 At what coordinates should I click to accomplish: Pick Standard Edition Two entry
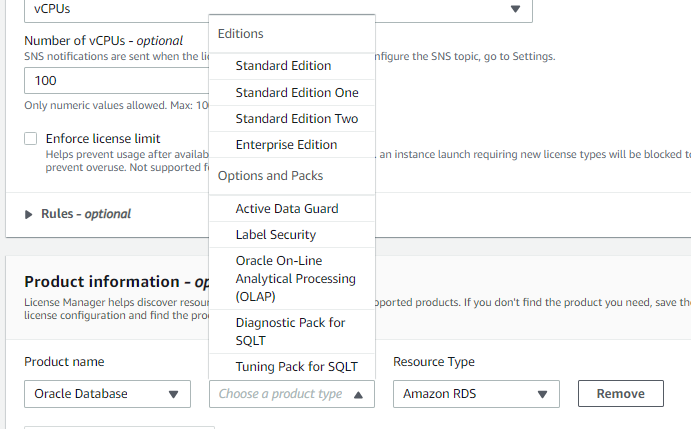(292, 119)
